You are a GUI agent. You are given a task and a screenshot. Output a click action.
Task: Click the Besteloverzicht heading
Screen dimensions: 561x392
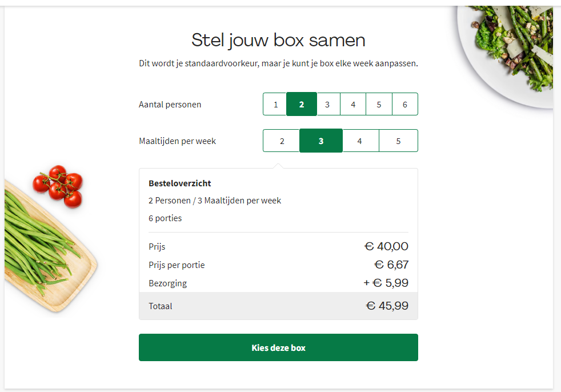[x=180, y=183]
